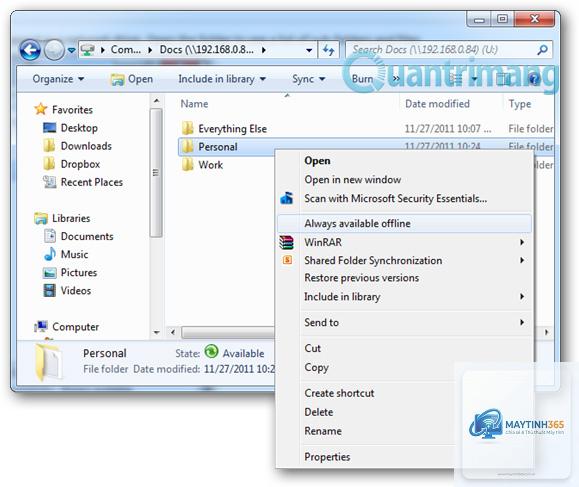Click the Music note icon
579x487 pixels.
coord(49,254)
